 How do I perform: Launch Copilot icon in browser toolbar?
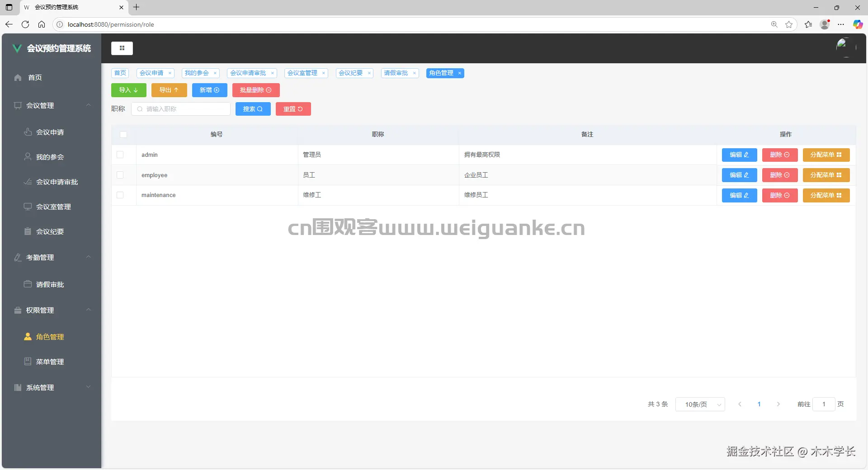point(857,24)
